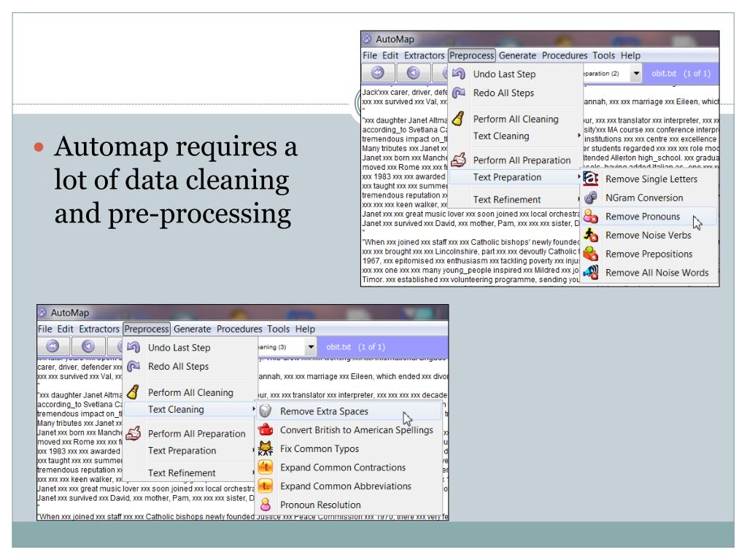Click first round back-arrow toolbar button in upper window
The image size is (747, 560).
click(378, 73)
